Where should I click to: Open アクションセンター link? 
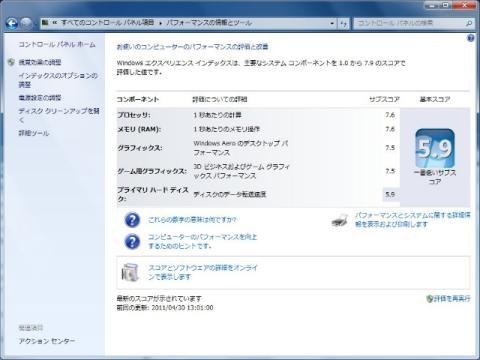point(47,341)
